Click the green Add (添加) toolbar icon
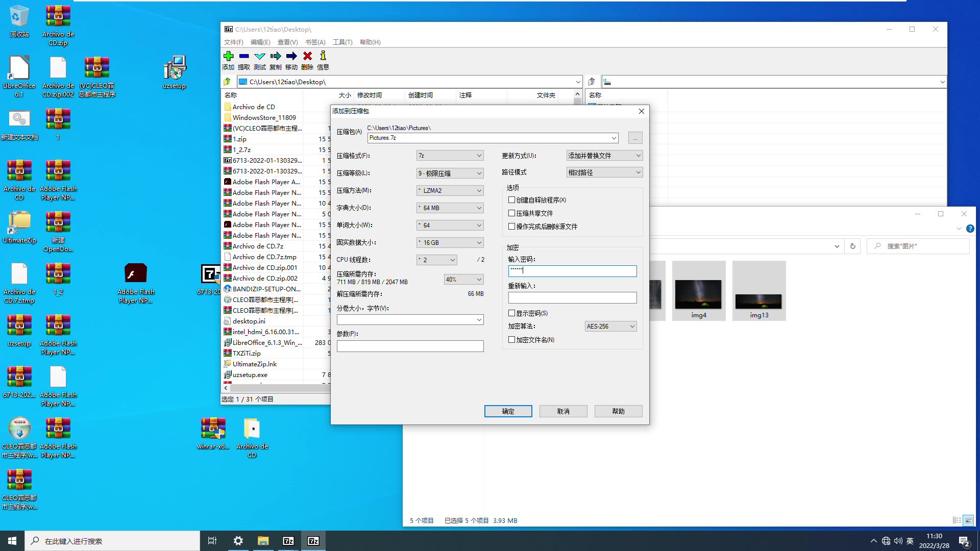The image size is (980, 551). tap(228, 56)
